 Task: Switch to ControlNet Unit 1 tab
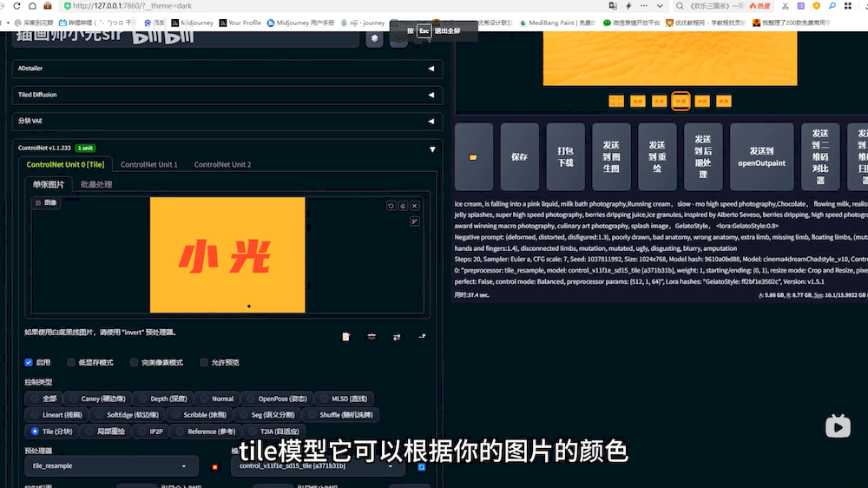click(148, 164)
